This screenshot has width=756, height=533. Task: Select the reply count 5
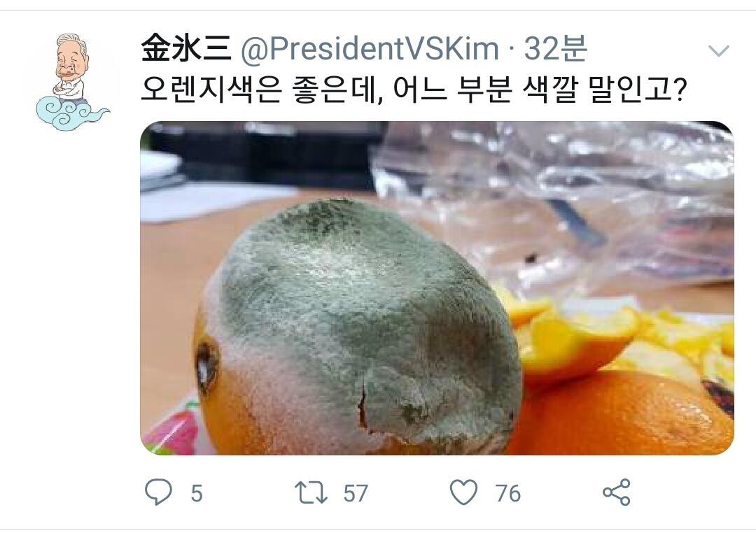(x=197, y=494)
